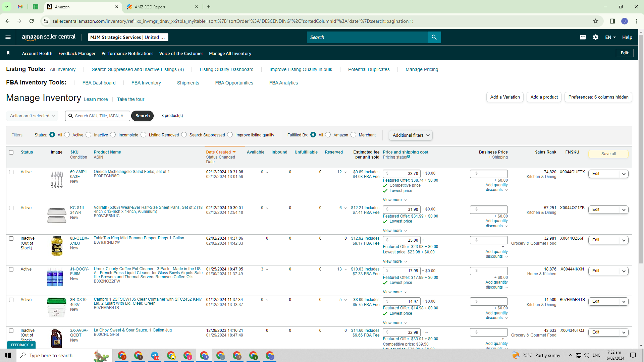
Task: Open Performance Notifications menu item
Action: click(127, 53)
